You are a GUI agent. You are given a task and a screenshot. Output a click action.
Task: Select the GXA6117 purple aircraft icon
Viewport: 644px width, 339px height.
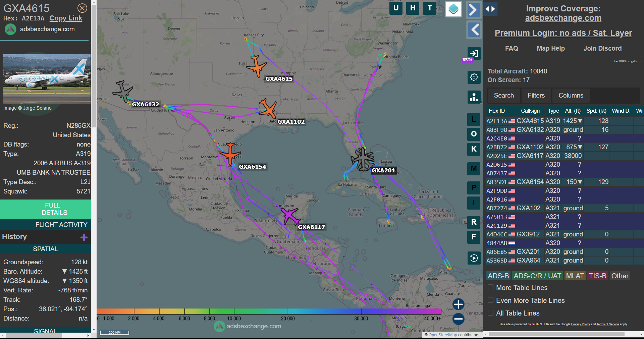pyautogui.click(x=290, y=216)
